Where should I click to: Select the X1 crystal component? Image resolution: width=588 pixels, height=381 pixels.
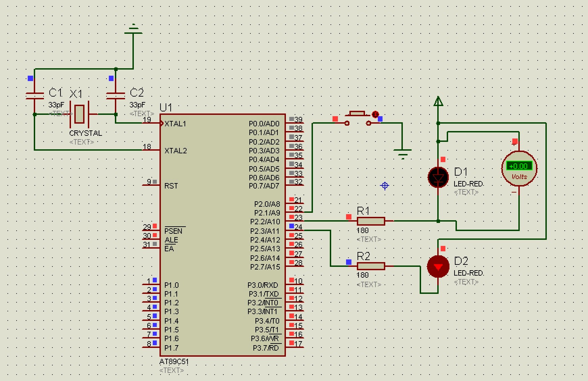79,114
